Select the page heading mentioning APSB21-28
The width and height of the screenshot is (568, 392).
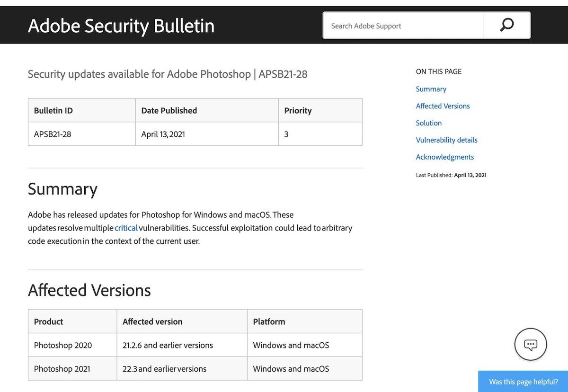click(168, 74)
